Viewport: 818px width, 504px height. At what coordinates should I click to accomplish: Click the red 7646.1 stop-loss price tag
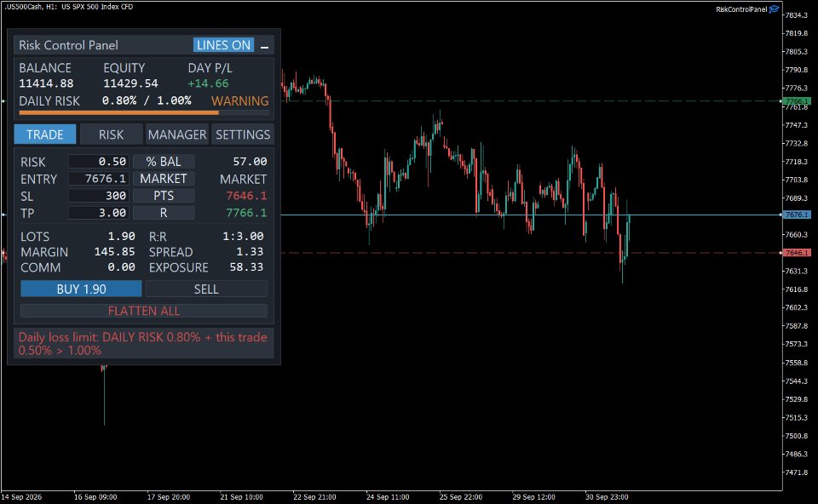click(796, 253)
